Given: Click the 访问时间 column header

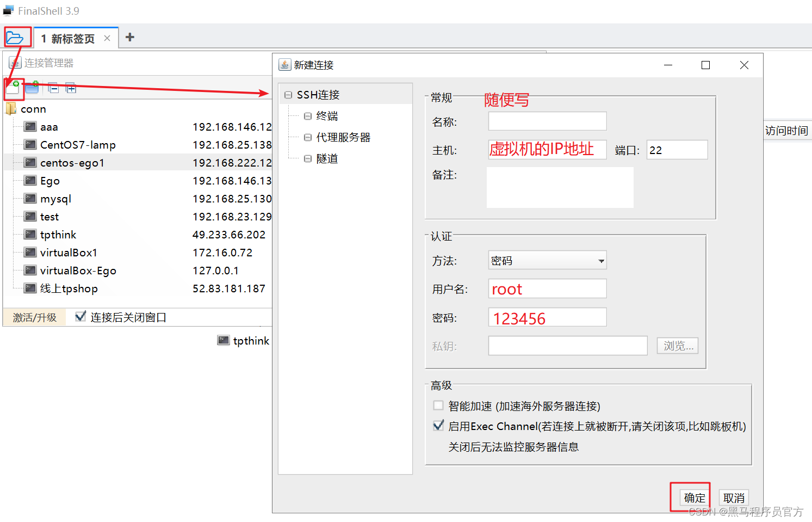Looking at the screenshot, I should tap(786, 131).
